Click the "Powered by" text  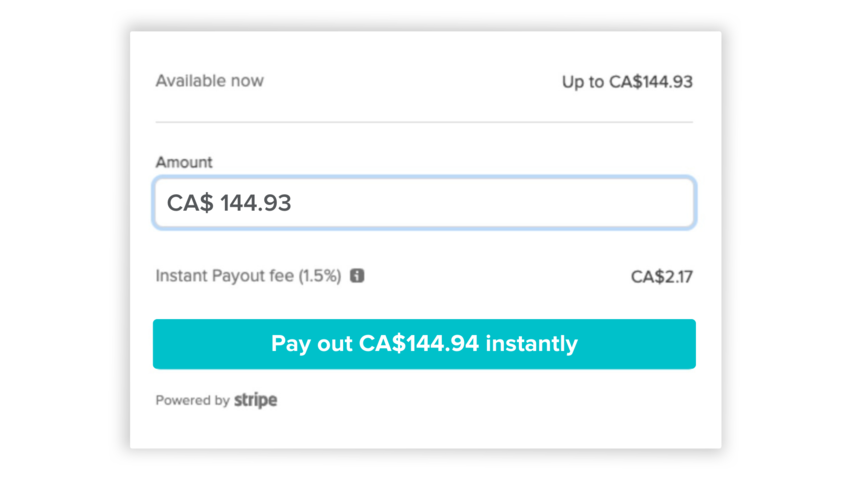(192, 401)
